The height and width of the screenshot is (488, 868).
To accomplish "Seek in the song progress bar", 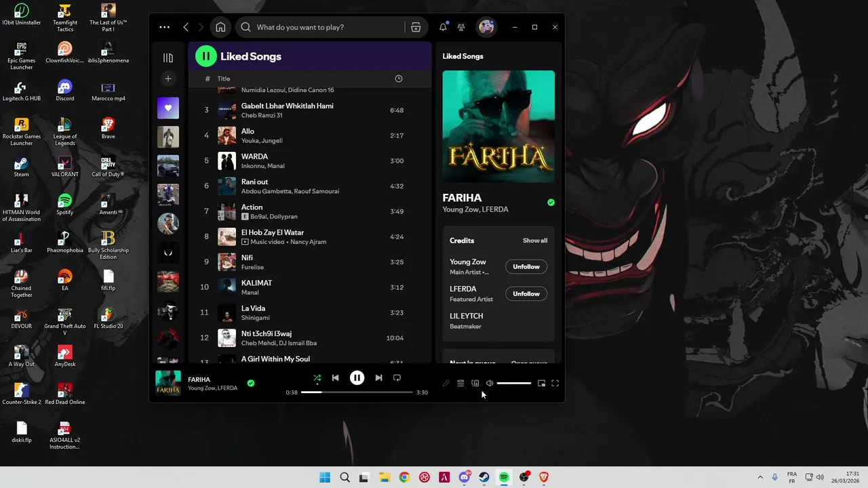I will pos(357,392).
